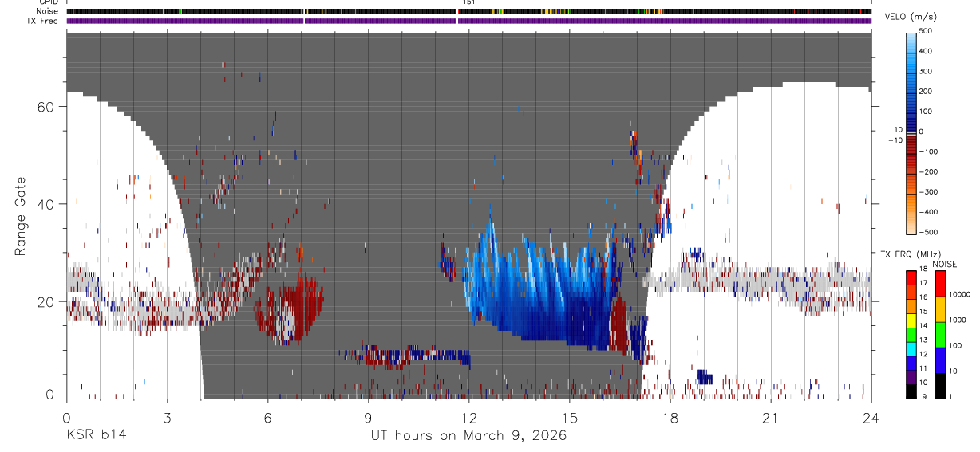Pick the red swatch in NOISE legend
980x452 pixels.
(x=941, y=284)
